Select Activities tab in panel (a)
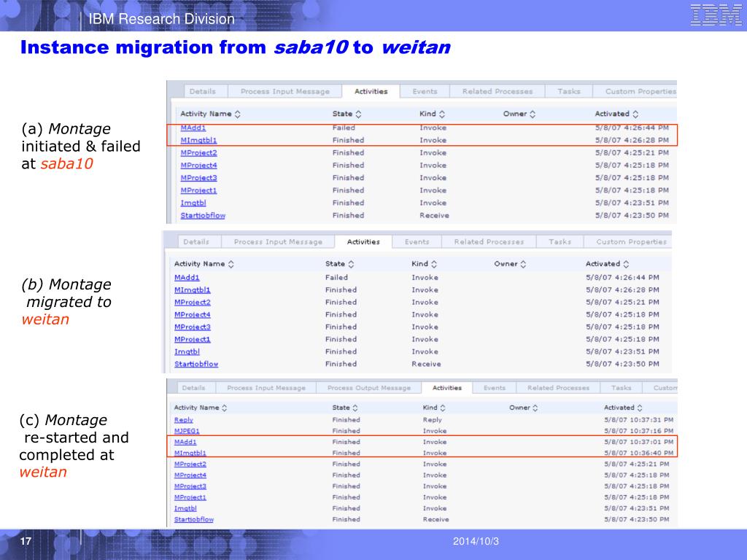 (371, 91)
